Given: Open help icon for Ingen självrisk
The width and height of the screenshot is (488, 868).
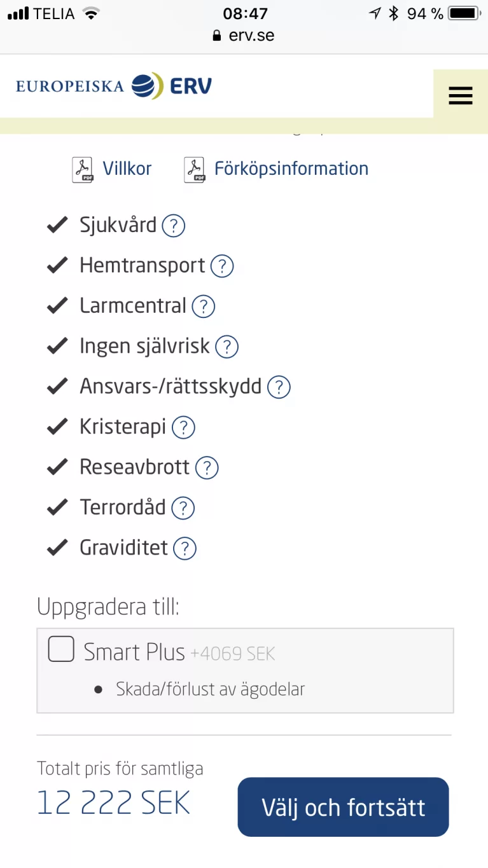Looking at the screenshot, I should (x=227, y=347).
